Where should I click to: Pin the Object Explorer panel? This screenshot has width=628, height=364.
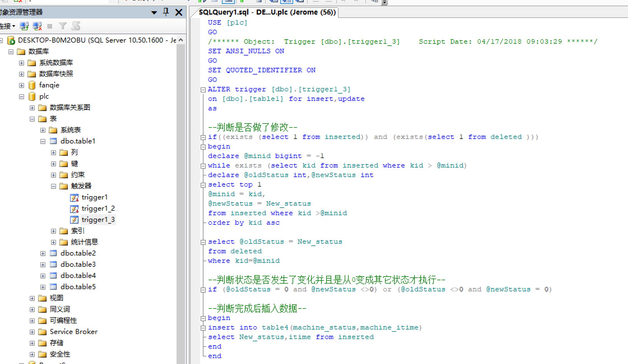tap(166, 12)
